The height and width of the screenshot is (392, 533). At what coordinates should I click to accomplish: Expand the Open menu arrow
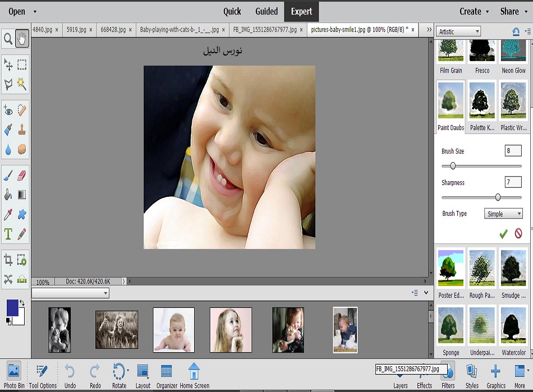(x=35, y=11)
